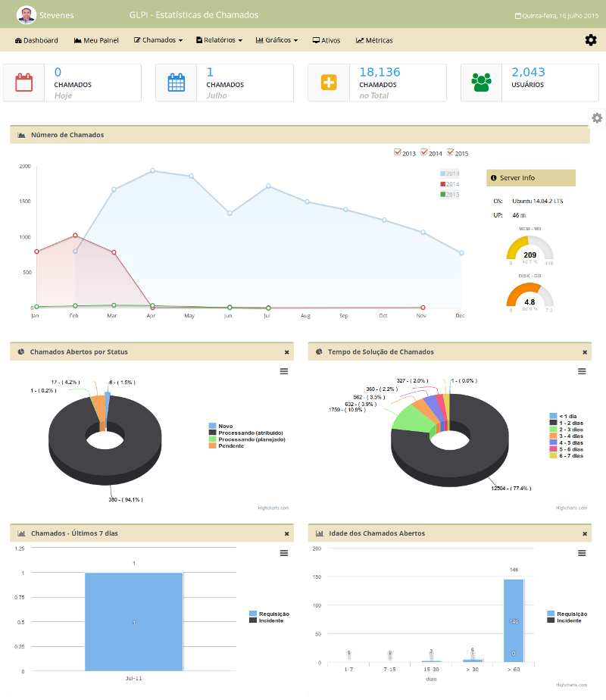
Task: Expand the Chamados dropdown menu
Action: [158, 40]
